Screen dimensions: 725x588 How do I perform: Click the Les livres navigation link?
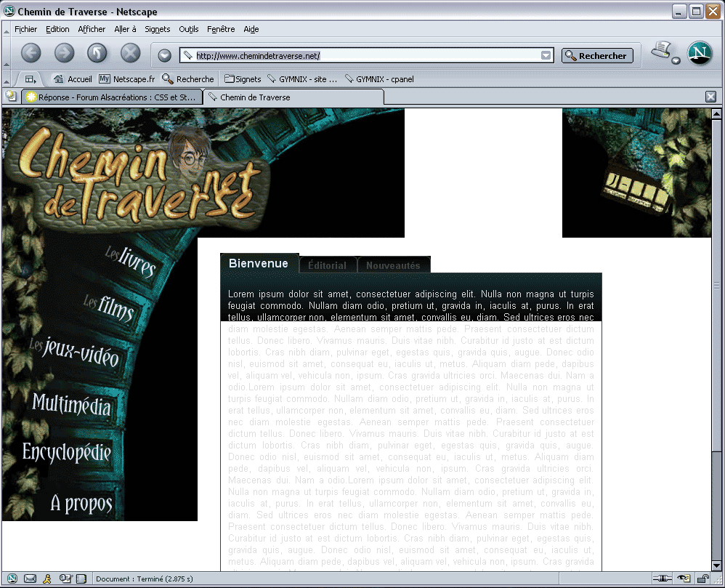click(x=130, y=261)
